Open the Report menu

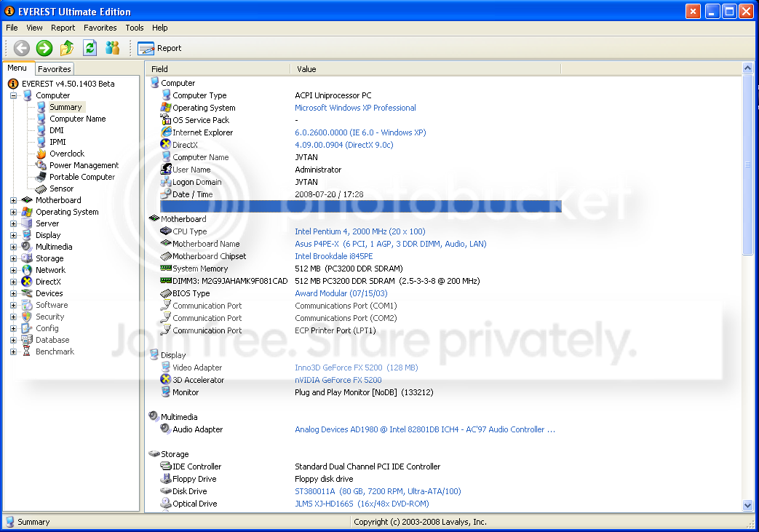[x=63, y=28]
